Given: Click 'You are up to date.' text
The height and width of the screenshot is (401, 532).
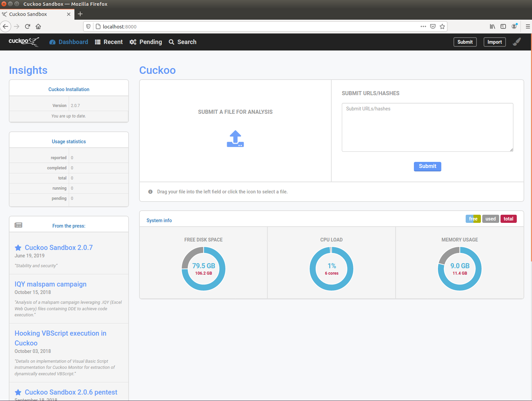Looking at the screenshot, I should (x=69, y=116).
